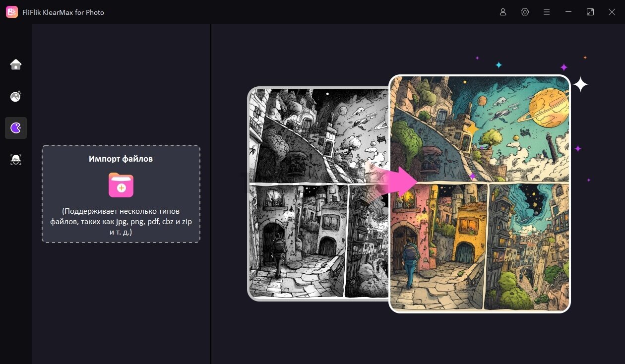Open the hamburger menu in title bar
This screenshot has height=364, width=625.
click(x=547, y=12)
